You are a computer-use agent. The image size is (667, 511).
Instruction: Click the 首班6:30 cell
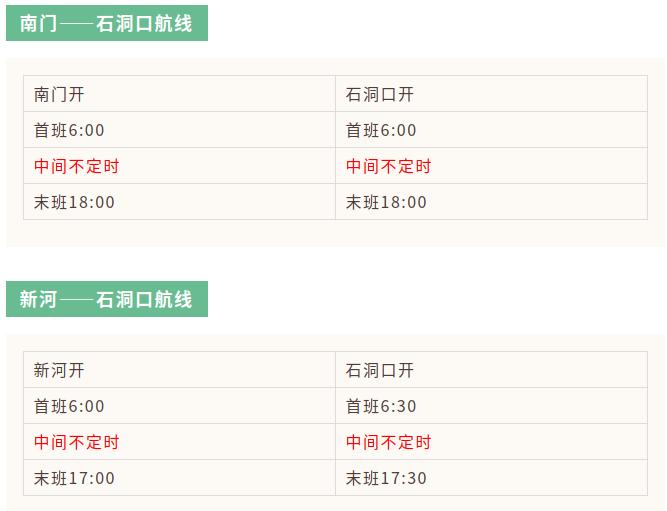click(381, 407)
